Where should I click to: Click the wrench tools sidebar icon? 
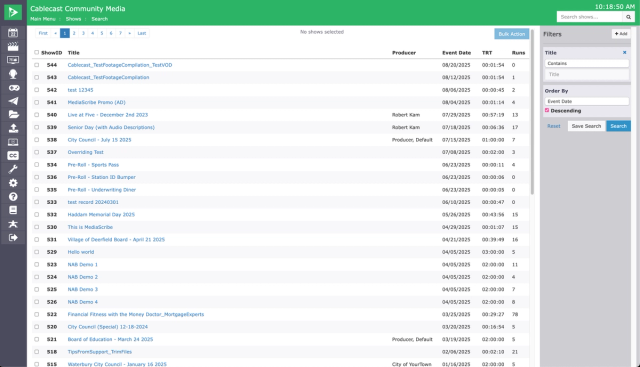pyautogui.click(x=13, y=169)
